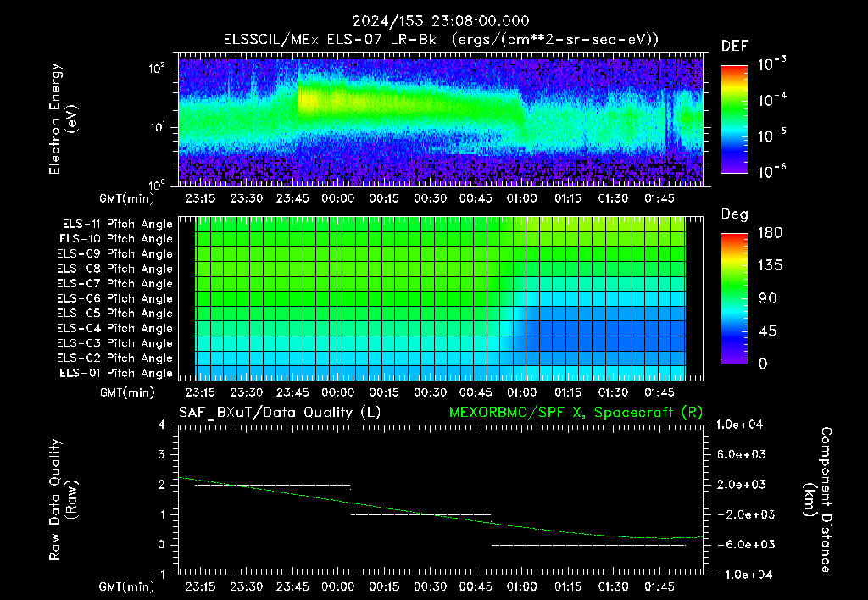
Task: Click the 10^-3 DEF colorbar tick label
Action: [771, 64]
